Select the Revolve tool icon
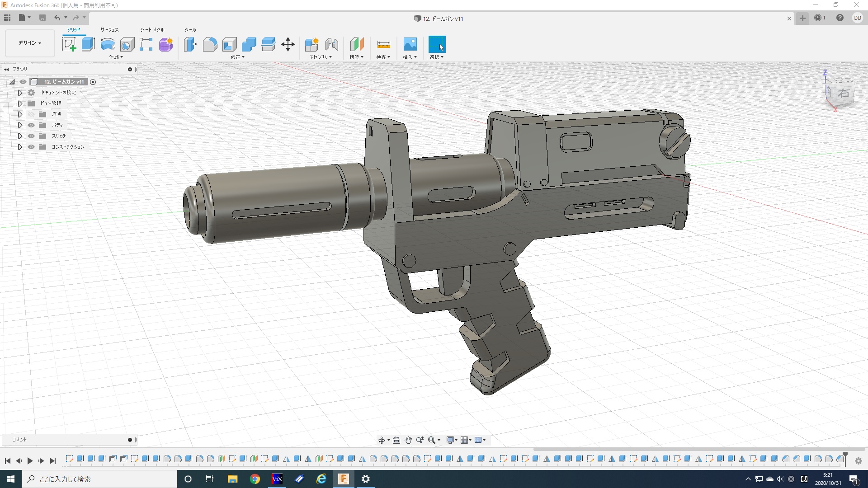 tap(108, 44)
